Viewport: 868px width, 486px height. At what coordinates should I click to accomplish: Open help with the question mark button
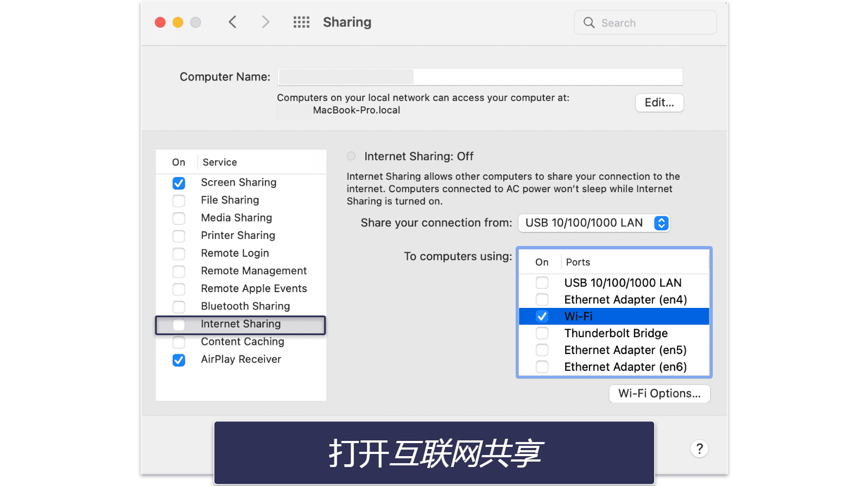[699, 449]
